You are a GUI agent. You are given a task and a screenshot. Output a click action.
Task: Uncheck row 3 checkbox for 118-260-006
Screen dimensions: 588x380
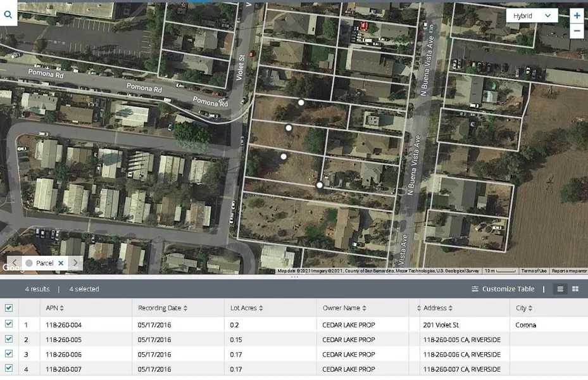(x=9, y=354)
